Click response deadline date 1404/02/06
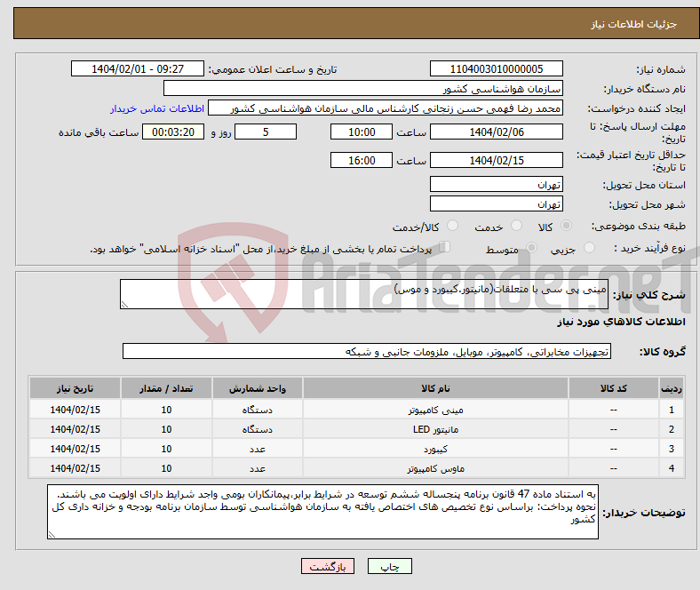The image size is (700, 590). click(496, 132)
